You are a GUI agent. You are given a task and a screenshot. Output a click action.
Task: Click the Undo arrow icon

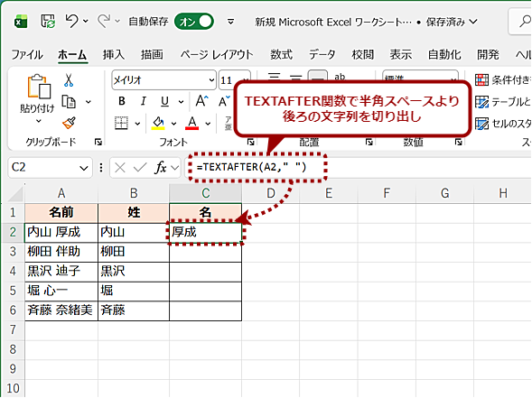tap(72, 21)
